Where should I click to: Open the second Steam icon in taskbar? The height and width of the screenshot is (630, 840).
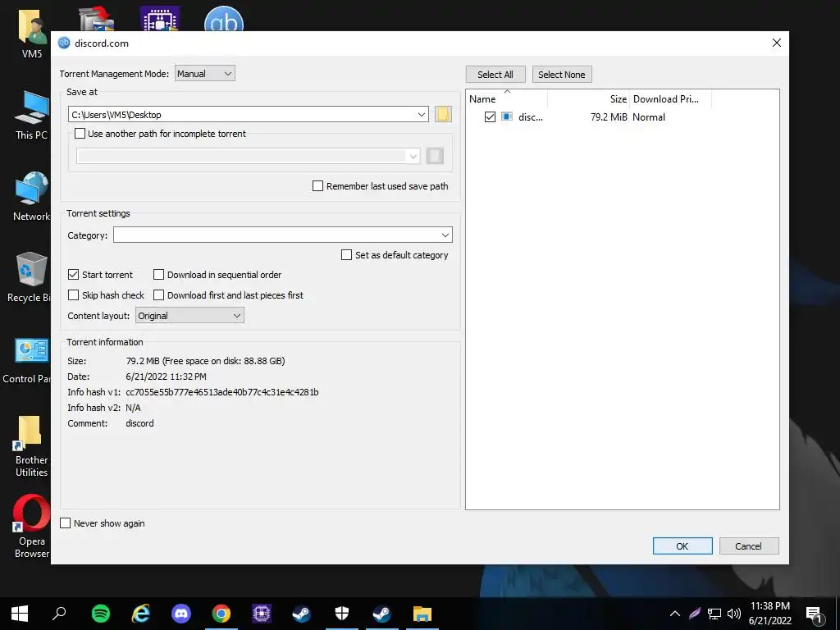pyautogui.click(x=382, y=614)
